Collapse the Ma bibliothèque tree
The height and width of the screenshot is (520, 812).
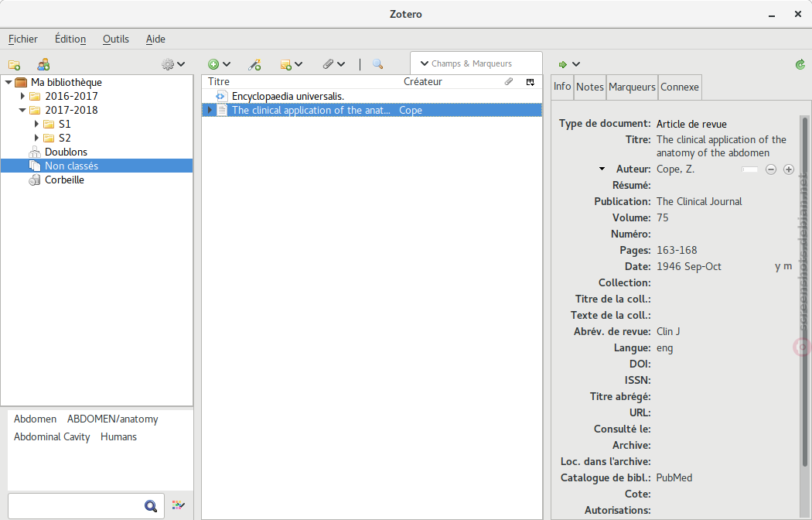click(x=9, y=82)
